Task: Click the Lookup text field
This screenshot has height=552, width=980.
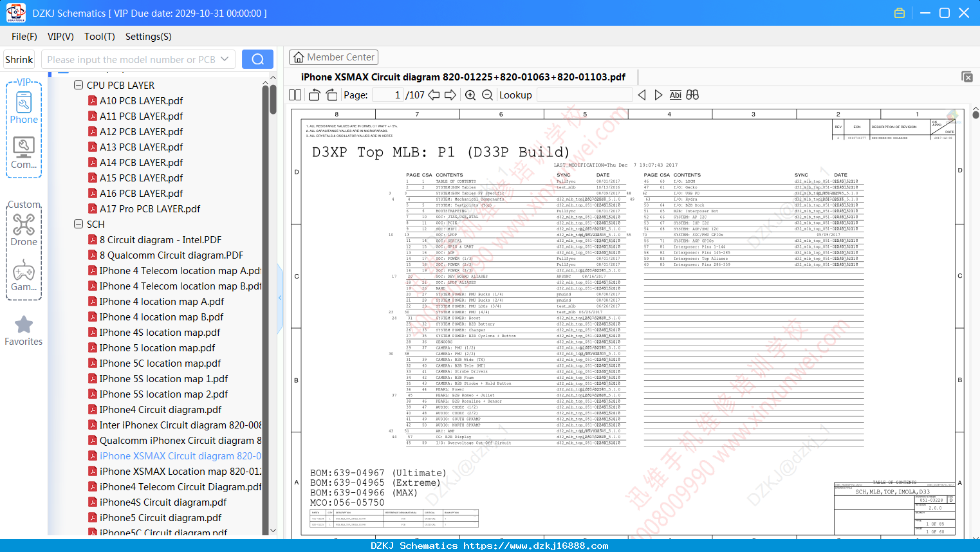Action: pos(584,95)
